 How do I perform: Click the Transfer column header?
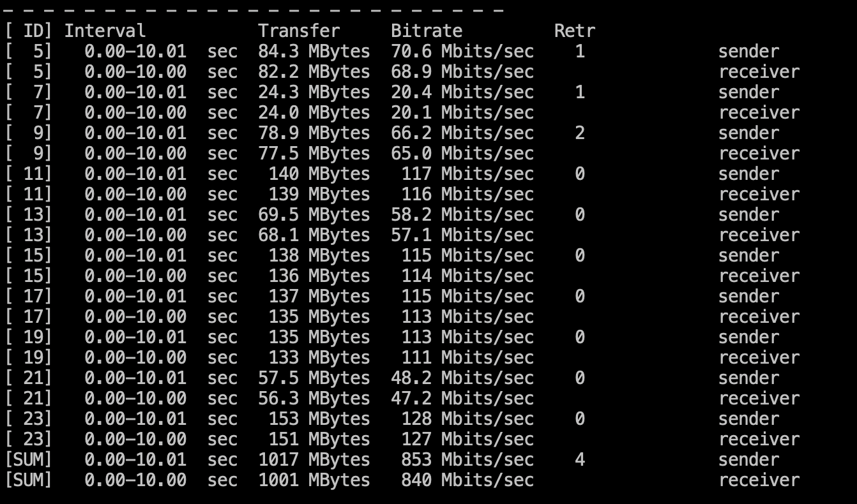click(299, 31)
